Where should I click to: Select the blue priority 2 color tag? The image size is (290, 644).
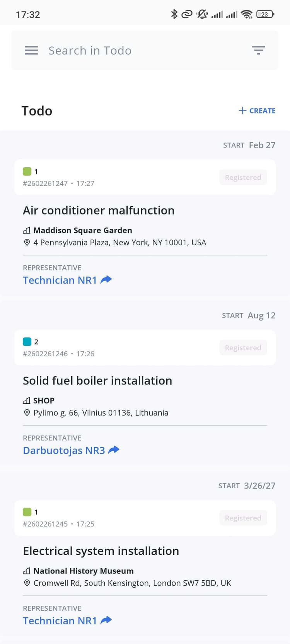(27, 342)
